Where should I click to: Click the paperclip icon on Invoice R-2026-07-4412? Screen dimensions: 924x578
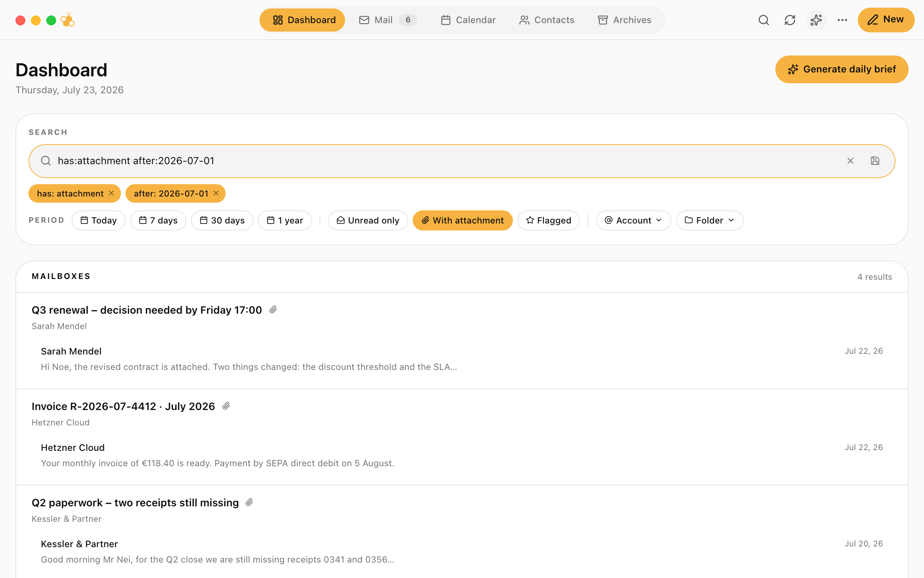coord(226,406)
